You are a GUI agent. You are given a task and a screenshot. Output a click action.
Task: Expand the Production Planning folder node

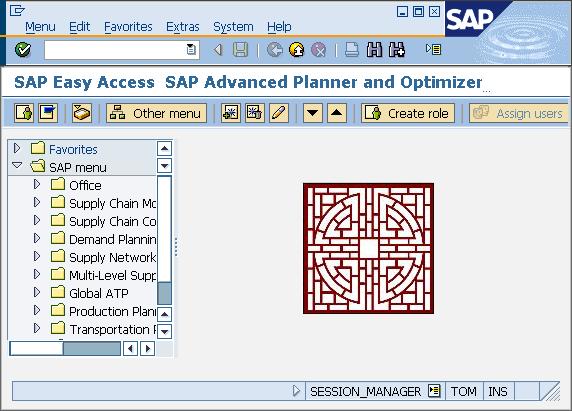click(x=37, y=310)
